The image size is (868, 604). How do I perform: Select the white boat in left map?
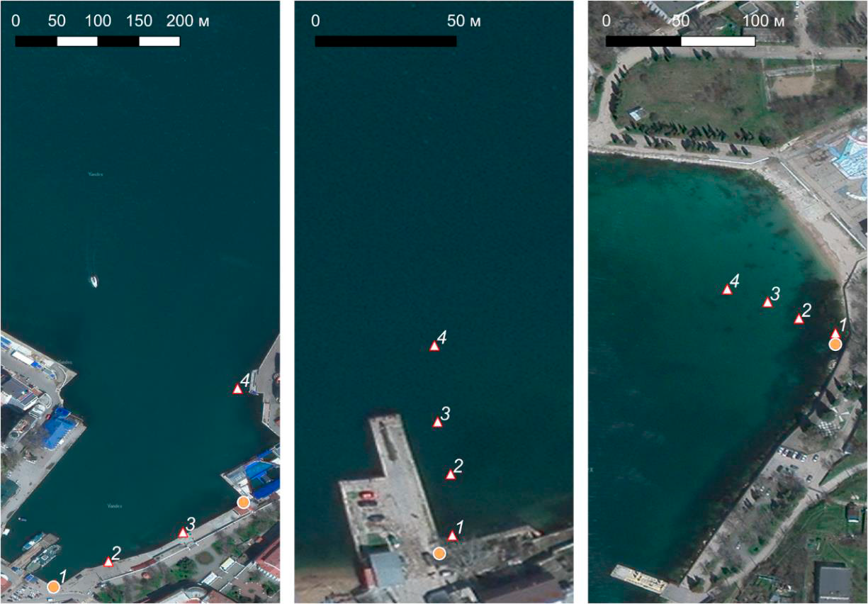[x=94, y=281]
